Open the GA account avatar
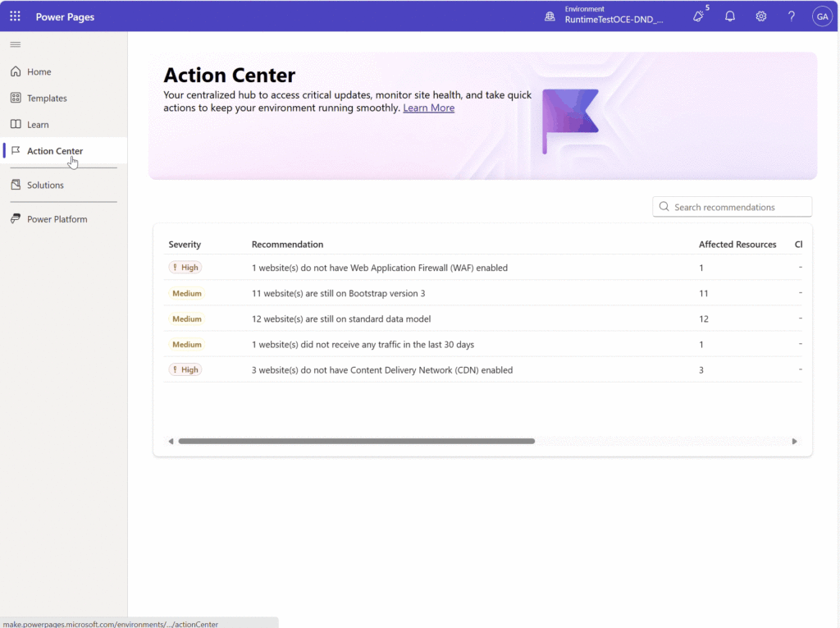The width and height of the screenshot is (840, 628). [821, 16]
